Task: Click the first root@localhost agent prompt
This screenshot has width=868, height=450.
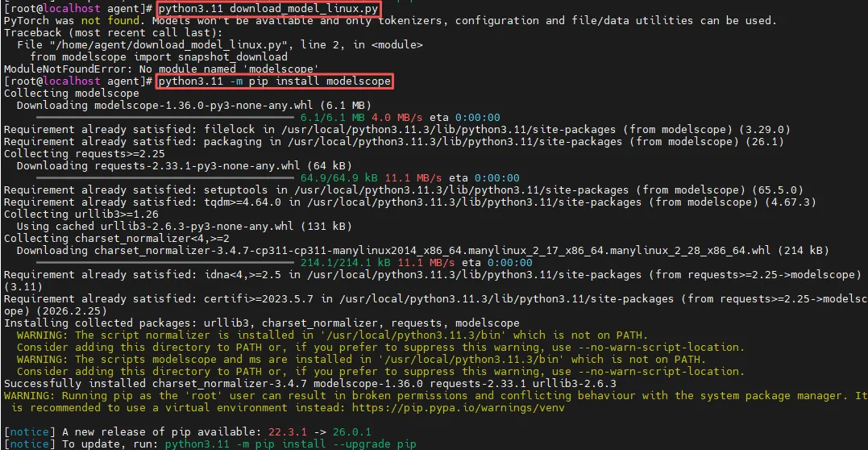Action: (79, 9)
